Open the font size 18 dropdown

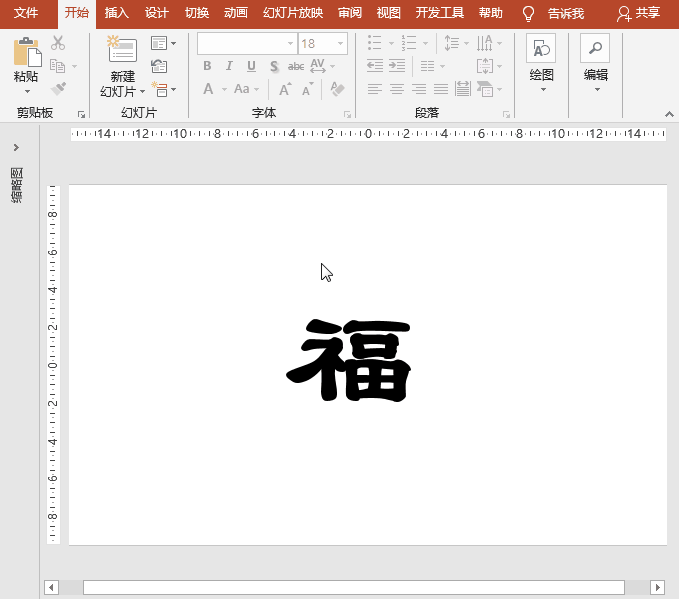click(x=340, y=43)
